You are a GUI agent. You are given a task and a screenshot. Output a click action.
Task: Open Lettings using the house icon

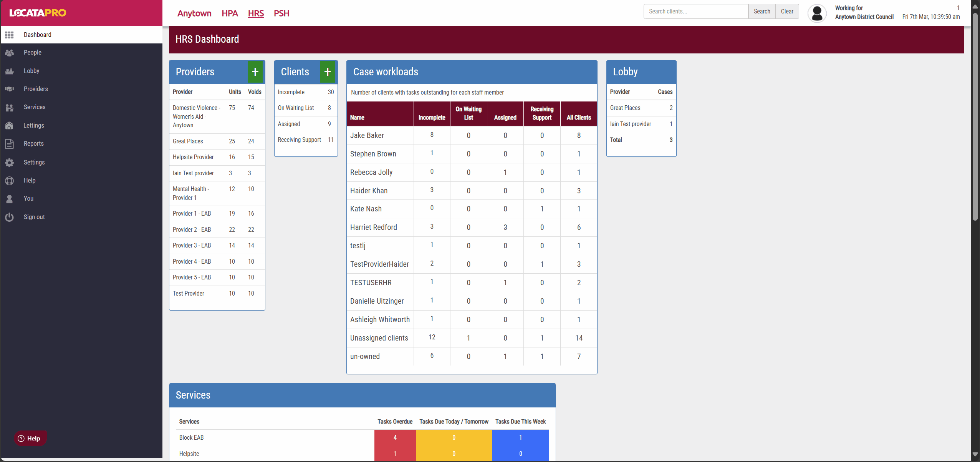[x=9, y=126]
